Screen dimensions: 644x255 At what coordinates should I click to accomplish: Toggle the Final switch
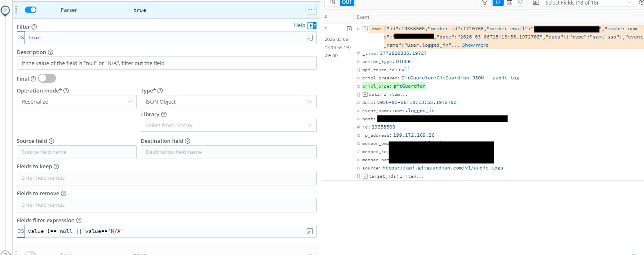coord(47,78)
